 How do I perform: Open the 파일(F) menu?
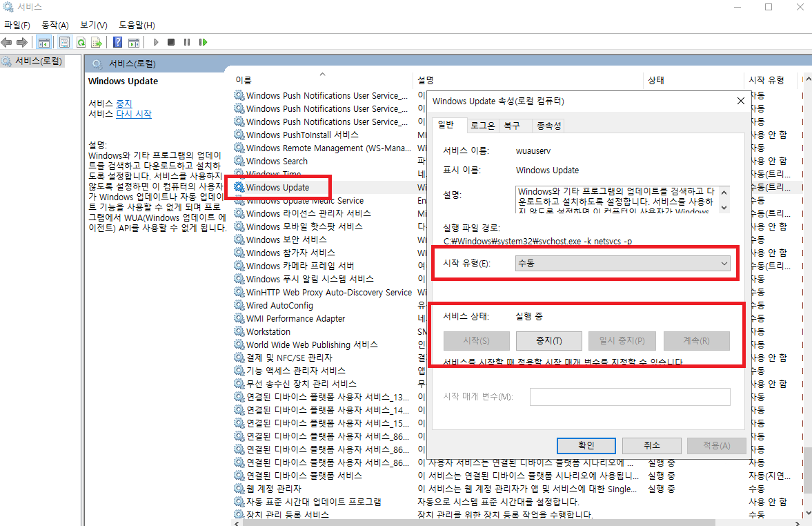(x=17, y=25)
